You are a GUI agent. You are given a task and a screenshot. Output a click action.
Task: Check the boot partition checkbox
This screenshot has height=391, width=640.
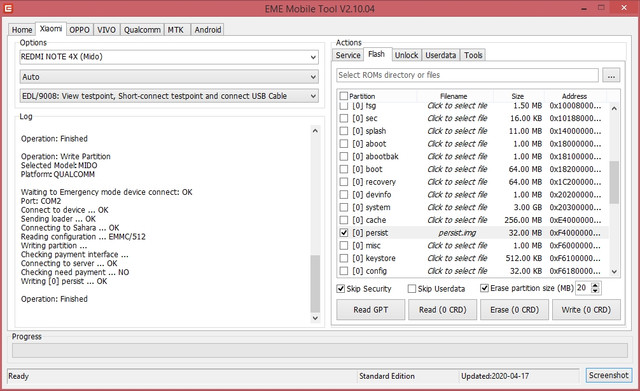344,169
